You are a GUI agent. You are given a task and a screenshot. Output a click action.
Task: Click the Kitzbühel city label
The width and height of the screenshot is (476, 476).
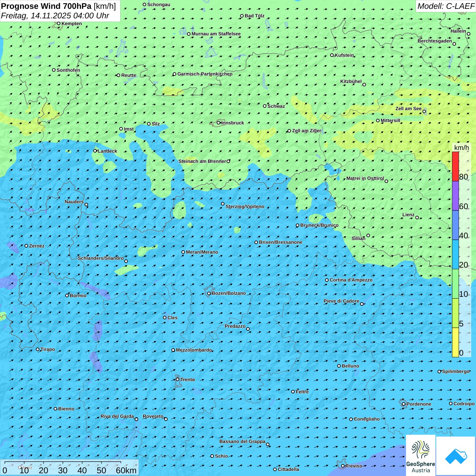click(x=351, y=81)
